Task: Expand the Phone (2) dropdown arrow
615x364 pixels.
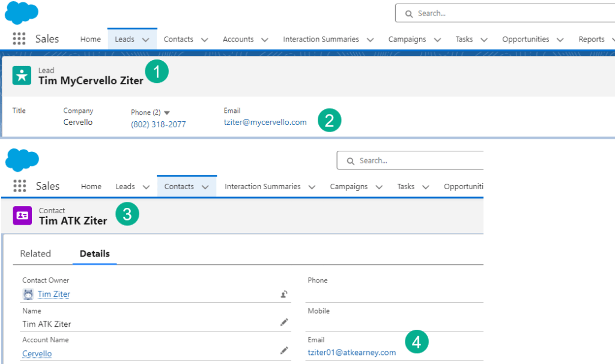Action: pos(167,113)
